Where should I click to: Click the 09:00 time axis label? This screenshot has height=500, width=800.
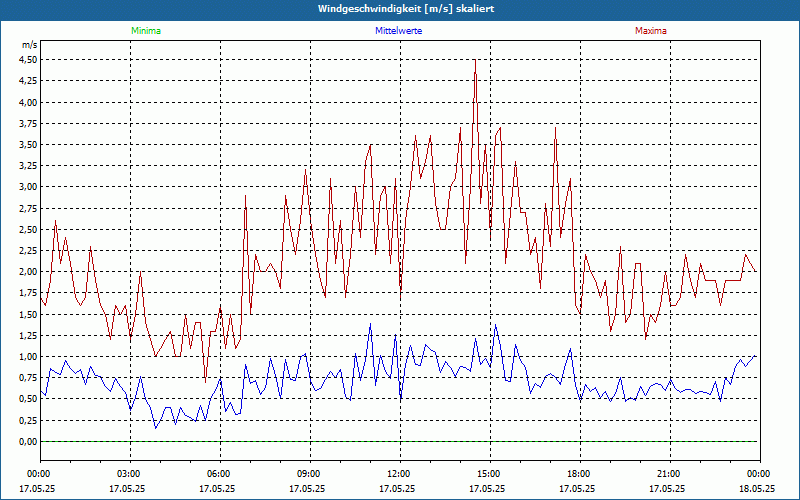[309, 474]
